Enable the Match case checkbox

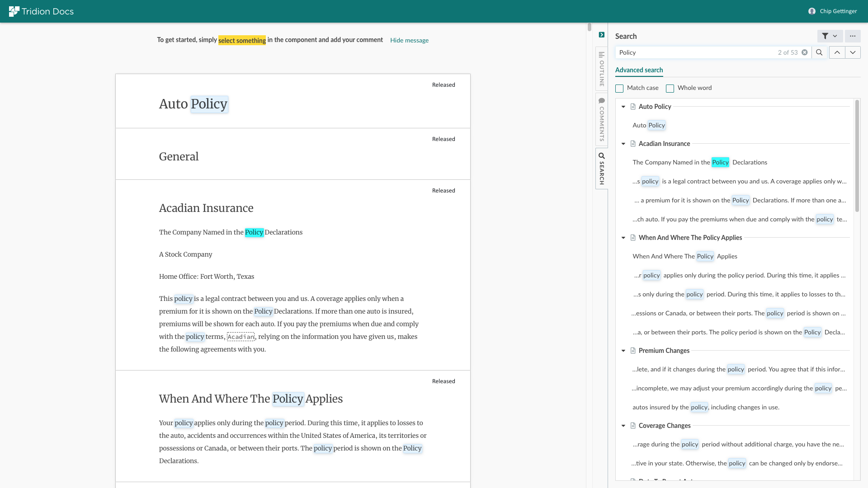[x=619, y=89]
